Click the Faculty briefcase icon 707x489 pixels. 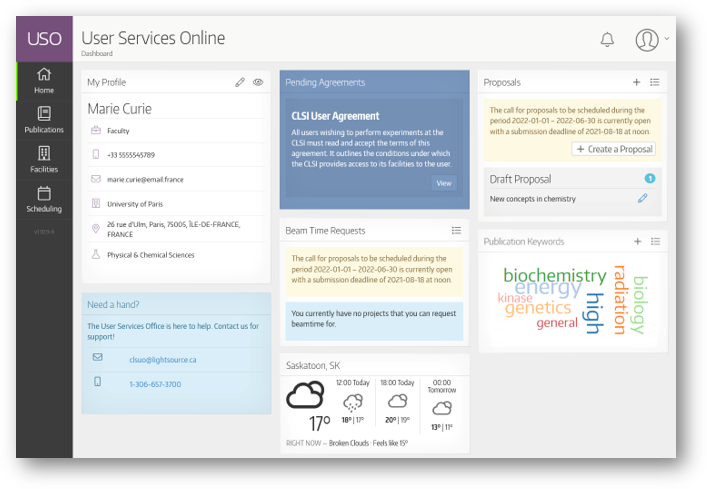96,131
